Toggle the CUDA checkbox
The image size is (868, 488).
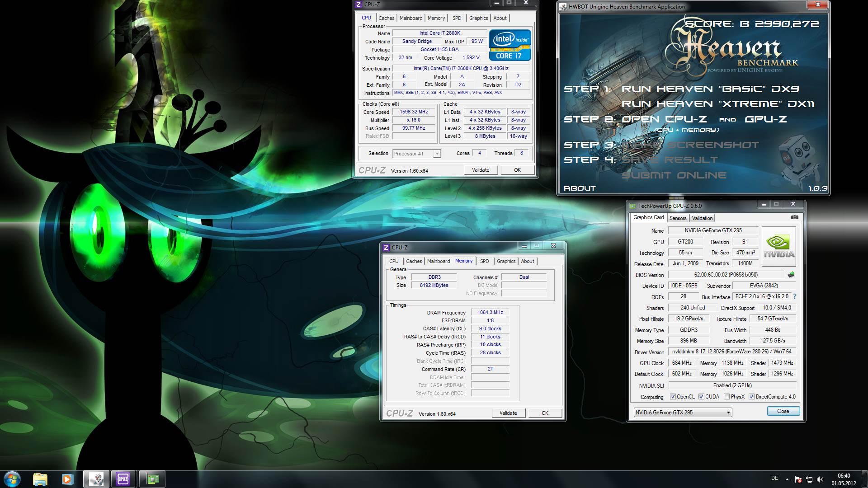[x=701, y=397]
